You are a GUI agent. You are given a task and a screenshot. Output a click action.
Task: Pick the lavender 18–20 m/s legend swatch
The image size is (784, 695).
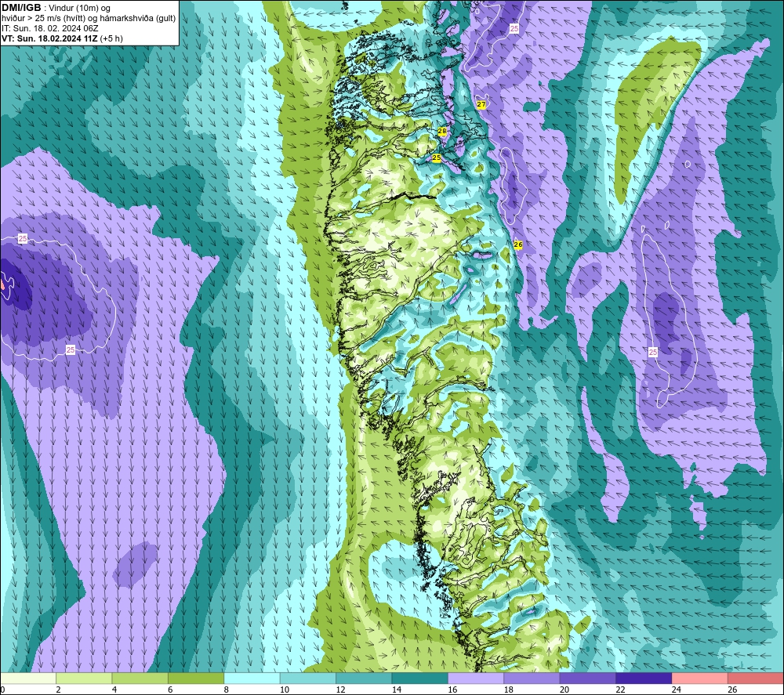coord(532,678)
